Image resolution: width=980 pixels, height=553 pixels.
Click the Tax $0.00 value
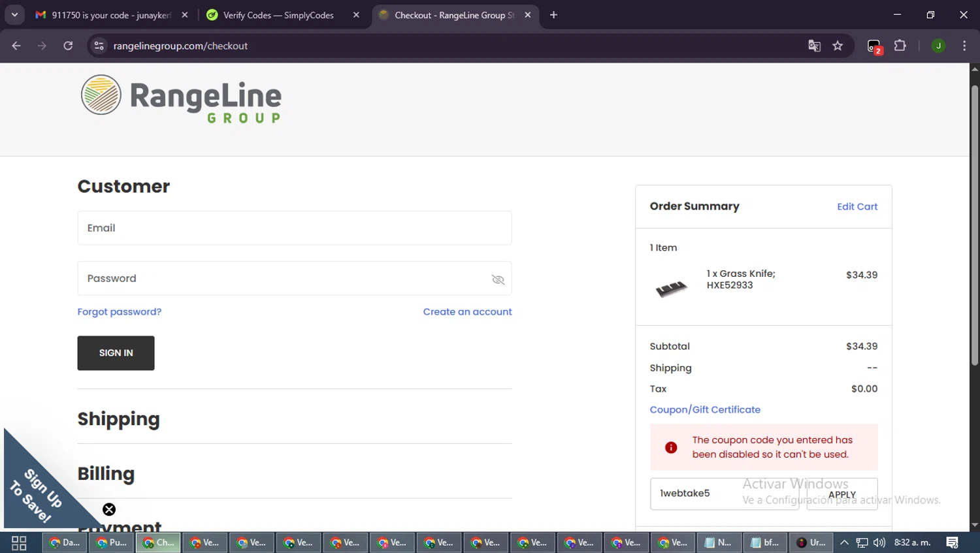click(x=864, y=388)
